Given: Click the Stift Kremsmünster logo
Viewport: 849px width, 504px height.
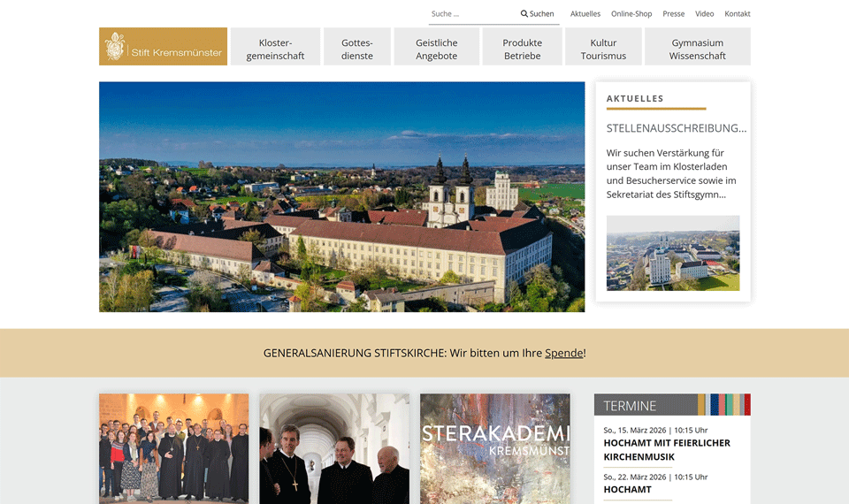Looking at the screenshot, I should pyautogui.click(x=163, y=46).
